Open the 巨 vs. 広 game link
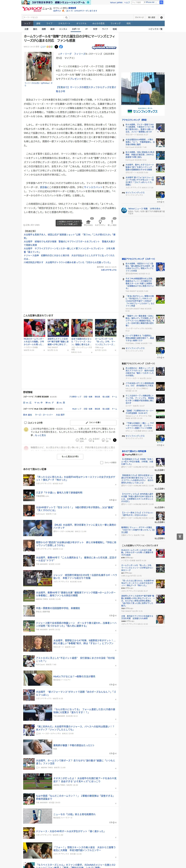The width and height of the screenshot is (186, 868). pyautogui.click(x=27, y=403)
